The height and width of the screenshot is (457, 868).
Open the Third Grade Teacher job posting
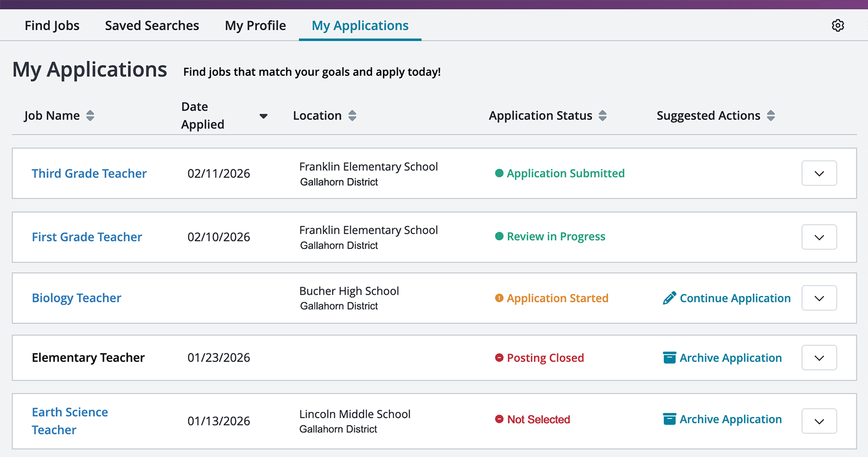pyautogui.click(x=89, y=173)
